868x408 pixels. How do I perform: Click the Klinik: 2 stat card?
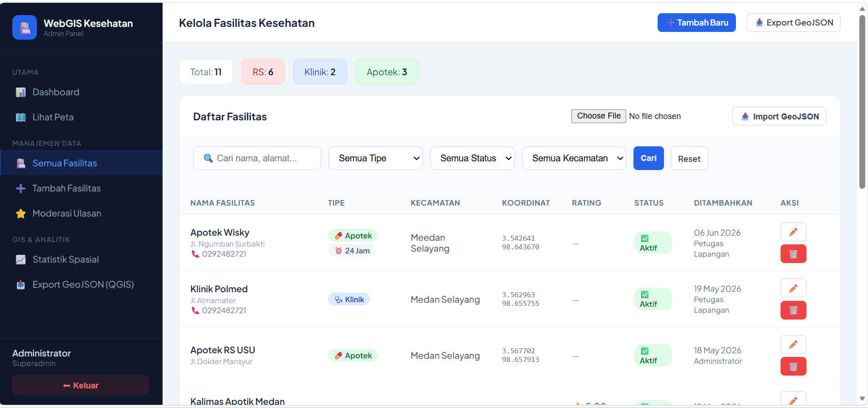[320, 72]
